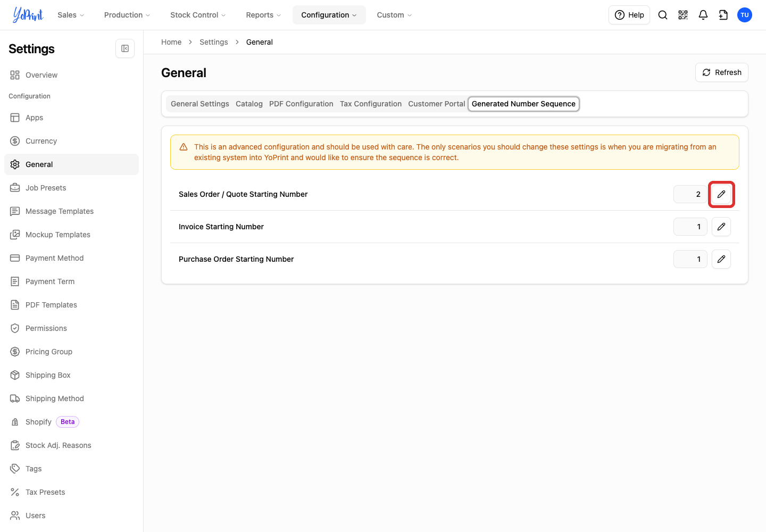Edit the Purchase Order Starting Number

[x=721, y=259]
